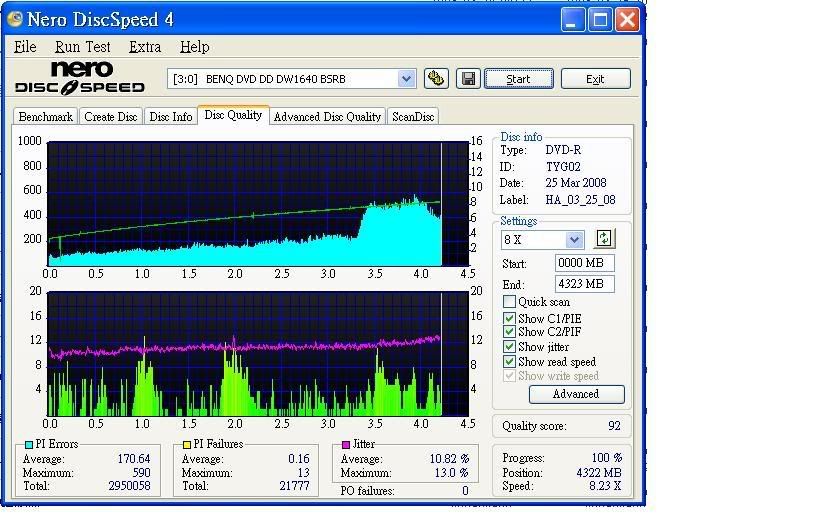Screen dimensions: 840x525
Task: Click PI Errors total 2950058
Action: coord(129,486)
